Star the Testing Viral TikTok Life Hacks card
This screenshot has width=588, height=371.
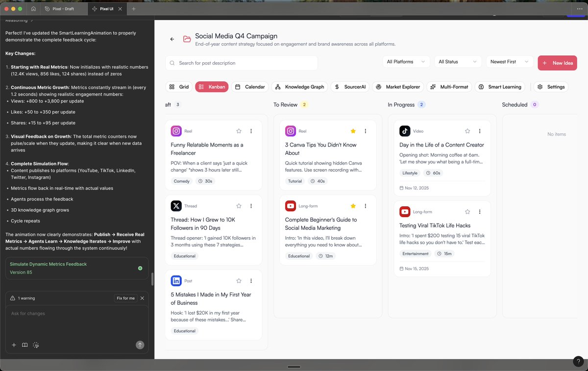467,212
